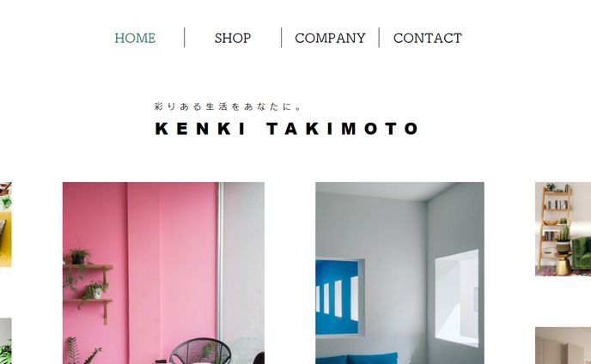The height and width of the screenshot is (364, 591).
Task: Click the blue sofa in the gray room photo
Action: point(356,358)
